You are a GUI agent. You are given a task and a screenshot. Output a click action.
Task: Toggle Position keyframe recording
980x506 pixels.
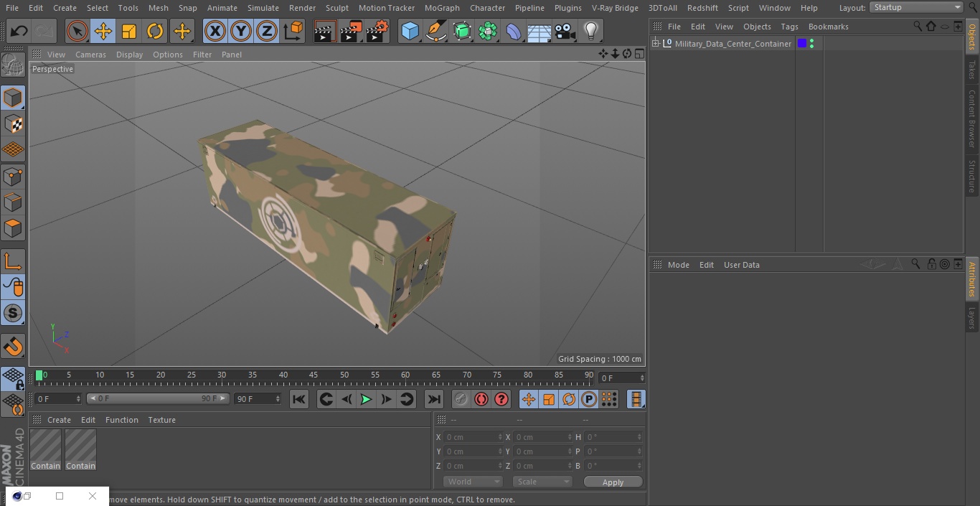(x=529, y=399)
